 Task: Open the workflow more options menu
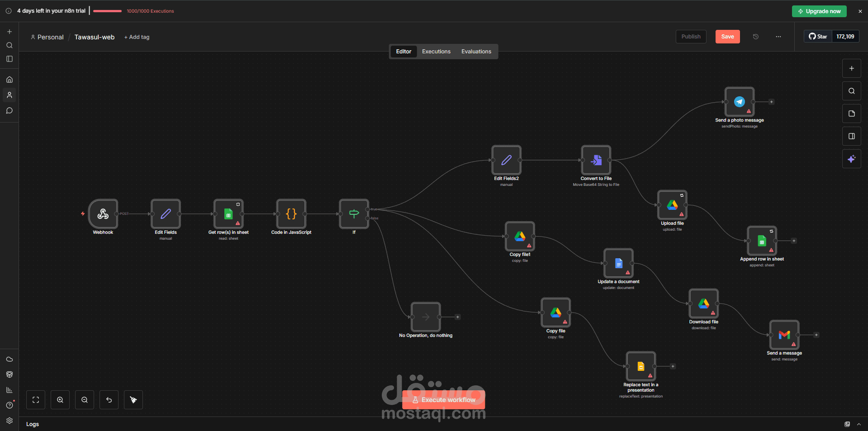point(778,37)
